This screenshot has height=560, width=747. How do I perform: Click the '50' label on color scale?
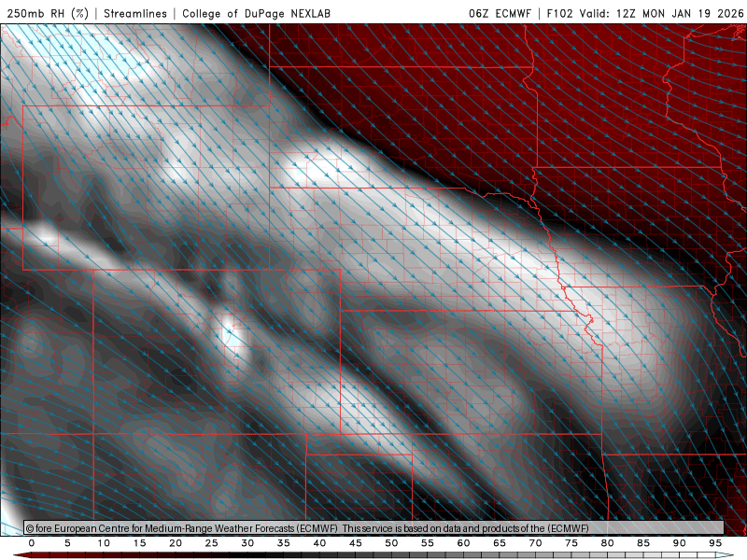point(391,543)
